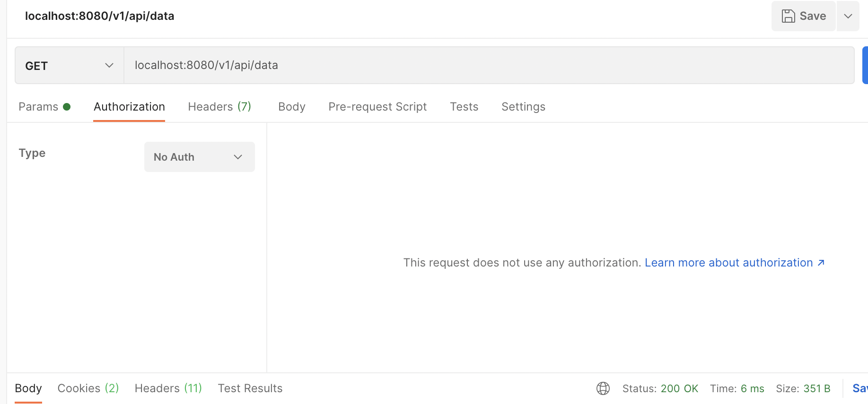Open the Pre-request Script tab

click(x=377, y=107)
